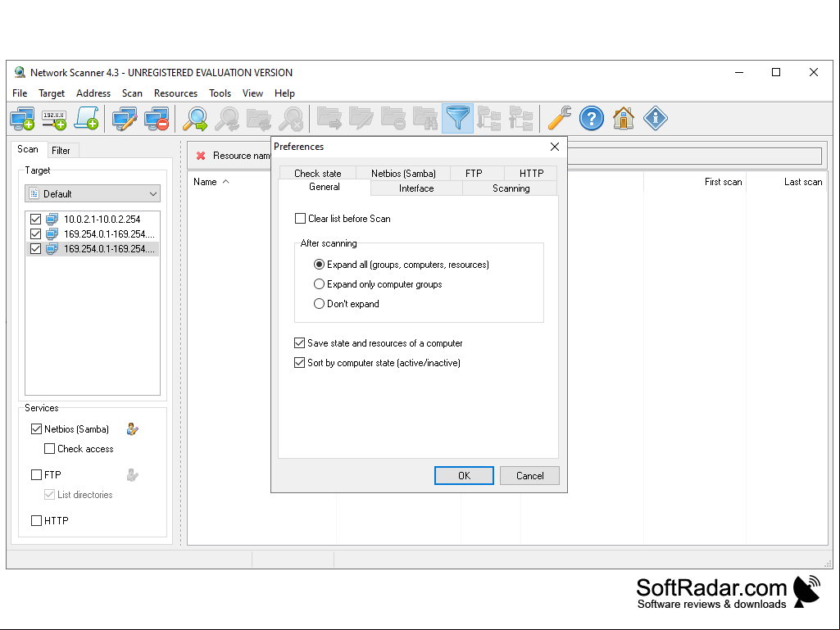
Task: Open the Default target dropdown
Action: (93, 194)
